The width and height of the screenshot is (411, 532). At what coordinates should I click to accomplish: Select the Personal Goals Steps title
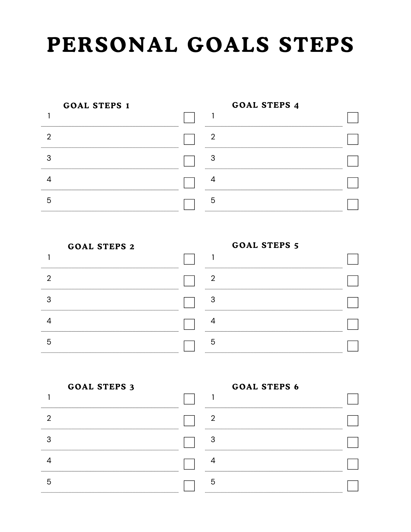point(200,45)
